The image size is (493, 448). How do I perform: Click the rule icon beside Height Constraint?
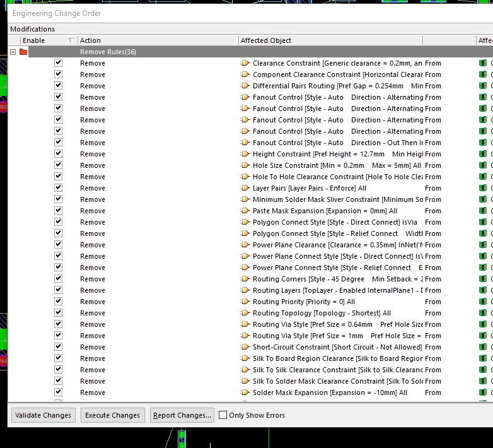coord(245,154)
